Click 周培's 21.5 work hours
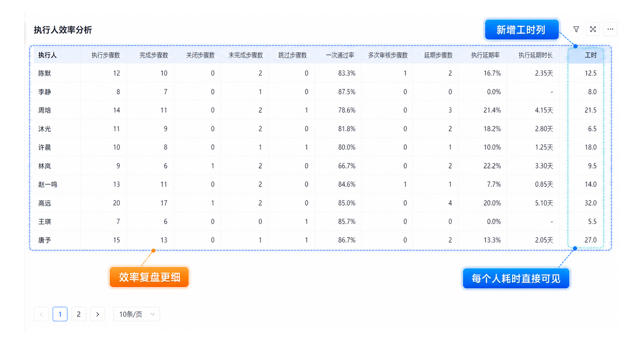The image size is (644, 343). (x=591, y=110)
